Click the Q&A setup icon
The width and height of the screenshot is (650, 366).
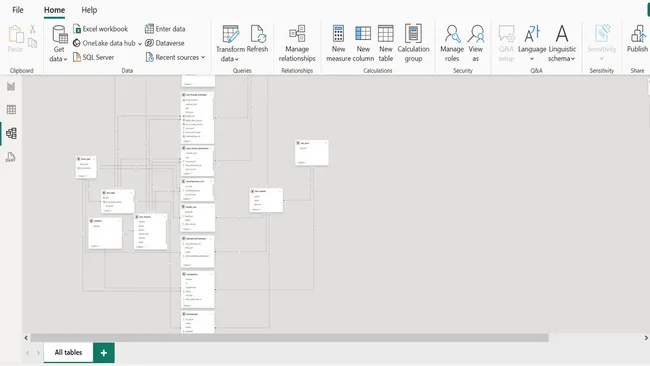pyautogui.click(x=506, y=34)
